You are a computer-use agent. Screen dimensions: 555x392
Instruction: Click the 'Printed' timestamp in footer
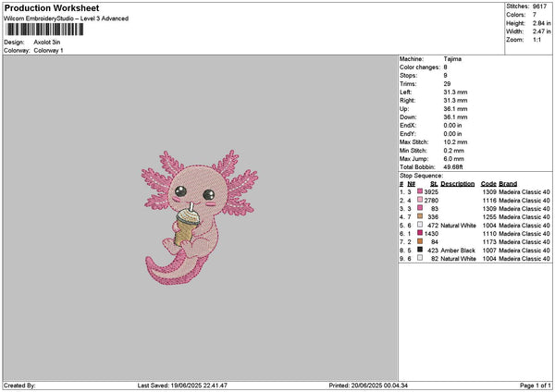[x=368, y=386]
